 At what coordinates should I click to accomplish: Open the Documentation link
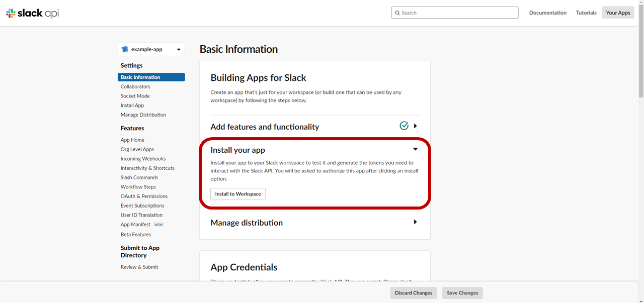coord(547,13)
